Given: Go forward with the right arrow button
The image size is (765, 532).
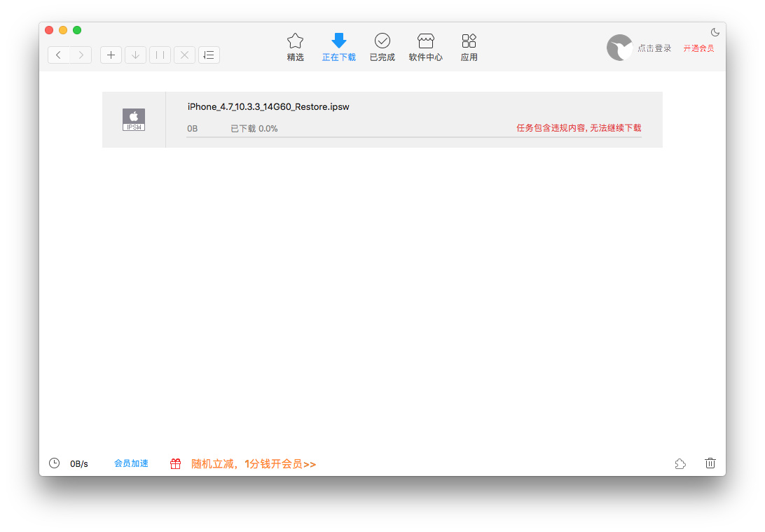Looking at the screenshot, I should [x=81, y=55].
